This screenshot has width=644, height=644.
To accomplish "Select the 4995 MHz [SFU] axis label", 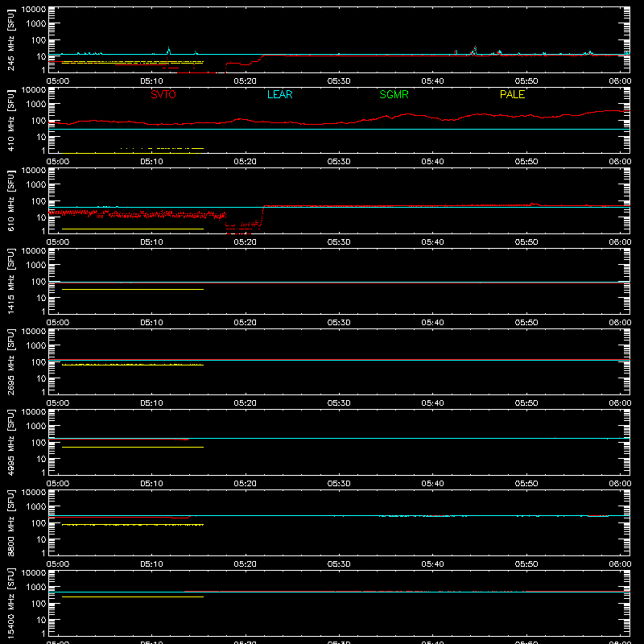I will pos(10,442).
